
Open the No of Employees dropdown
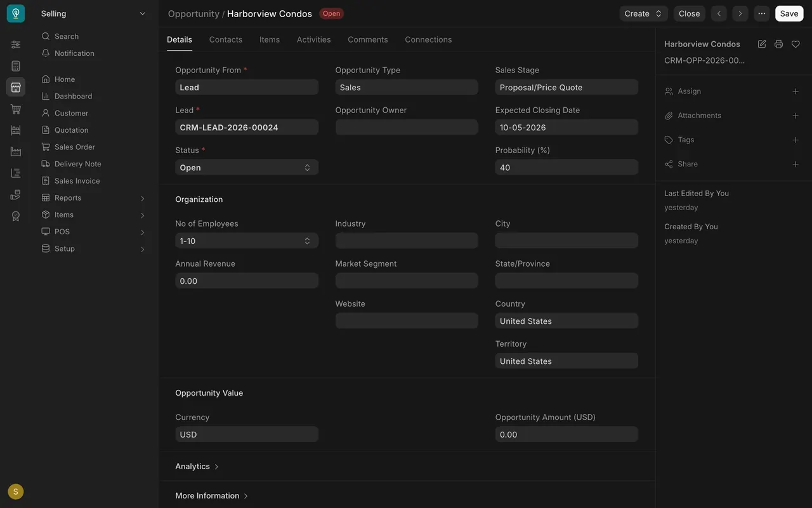click(x=247, y=241)
